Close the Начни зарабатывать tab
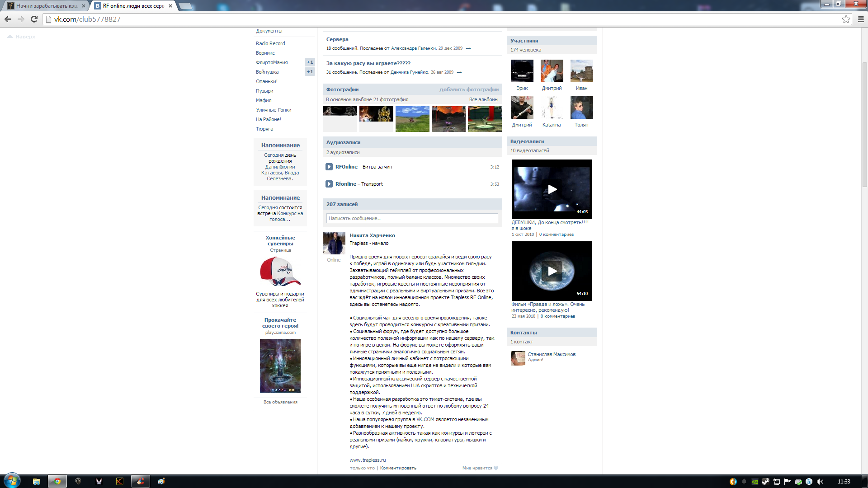This screenshot has height=488, width=868. 84,6
